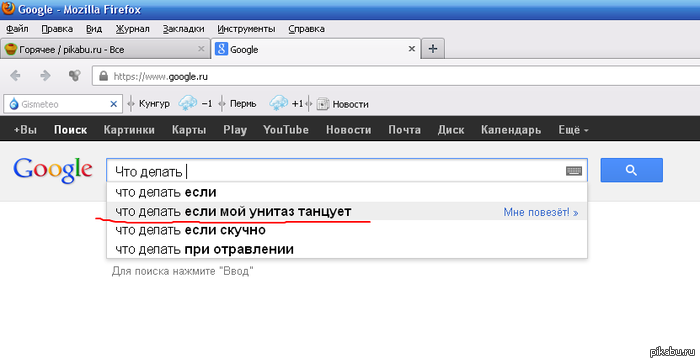Image resolution: width=700 pixels, height=363 pixels.
Task: Click the Back navigation arrow
Action: tap(15, 76)
